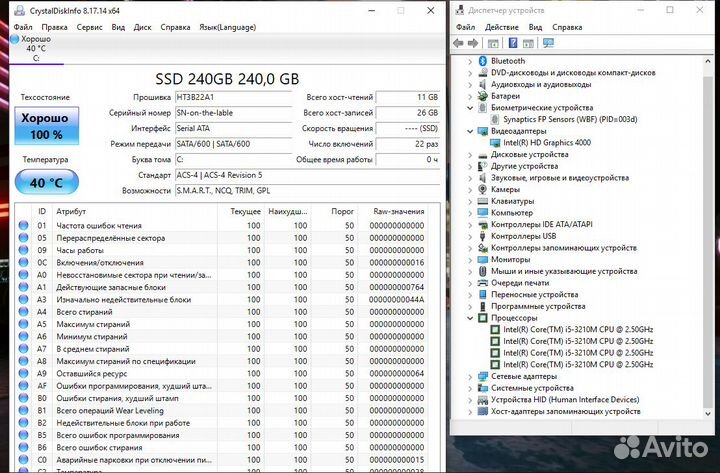Expand the Мыши и иные указывающие устройства node
The width and height of the screenshot is (720, 473).
470,271
